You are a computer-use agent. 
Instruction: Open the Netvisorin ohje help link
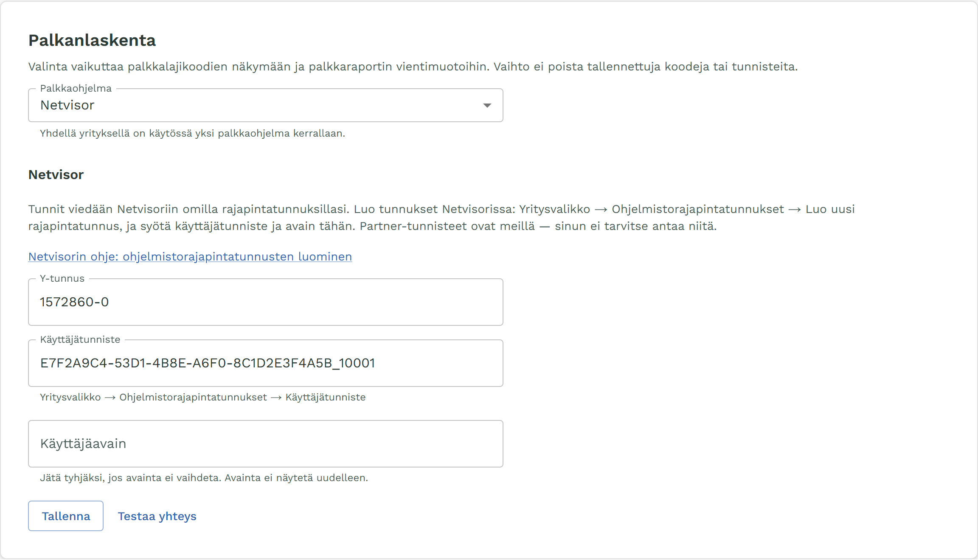[190, 257]
